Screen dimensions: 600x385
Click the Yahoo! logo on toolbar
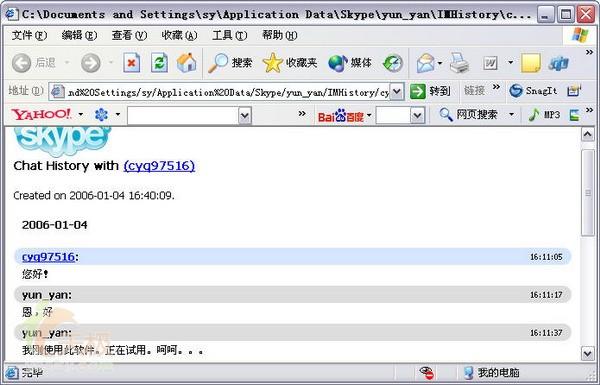[41, 114]
